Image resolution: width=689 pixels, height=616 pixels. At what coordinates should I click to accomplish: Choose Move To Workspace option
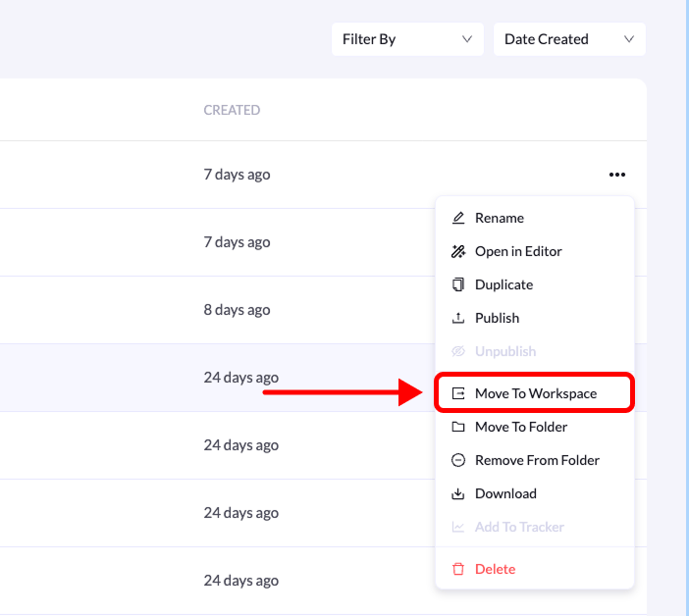click(x=535, y=393)
